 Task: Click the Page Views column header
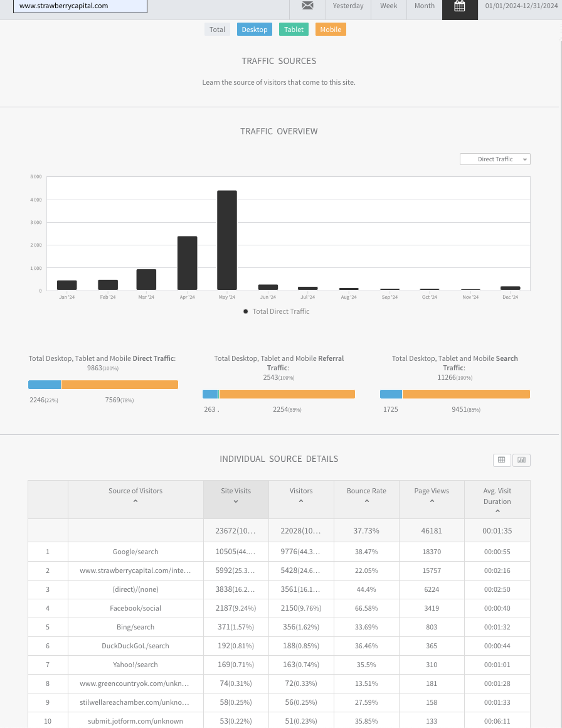(x=432, y=500)
